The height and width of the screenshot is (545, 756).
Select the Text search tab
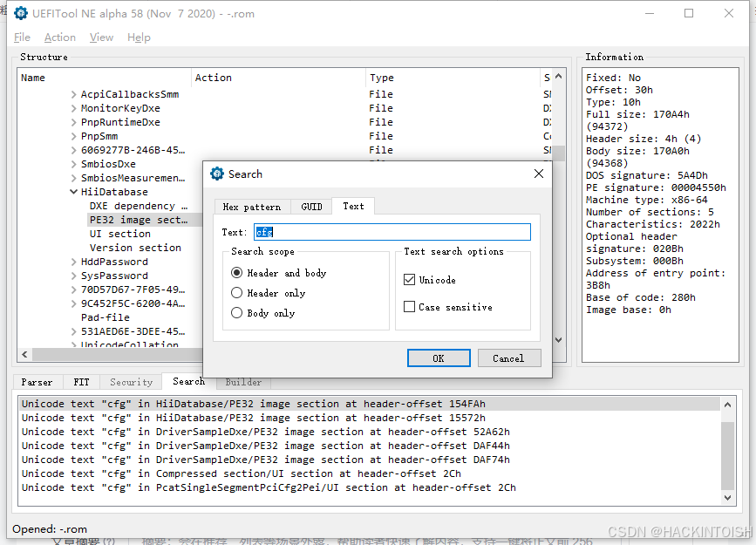(x=353, y=206)
